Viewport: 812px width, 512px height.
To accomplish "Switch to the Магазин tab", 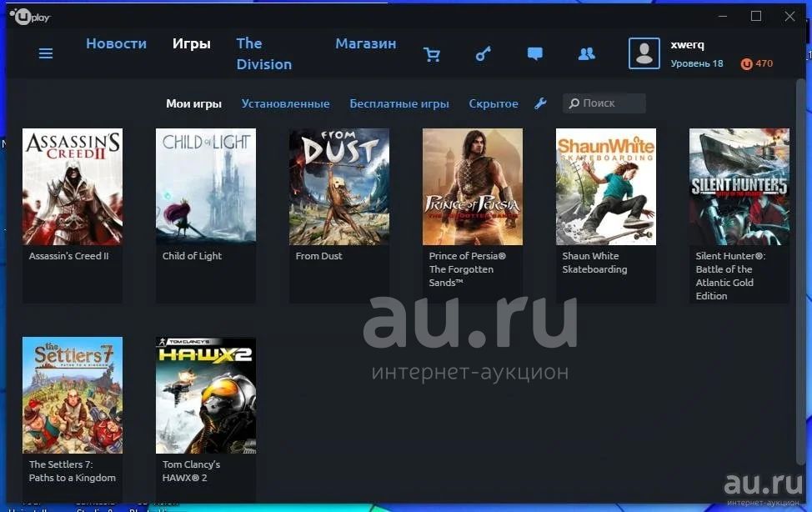I will tap(366, 43).
